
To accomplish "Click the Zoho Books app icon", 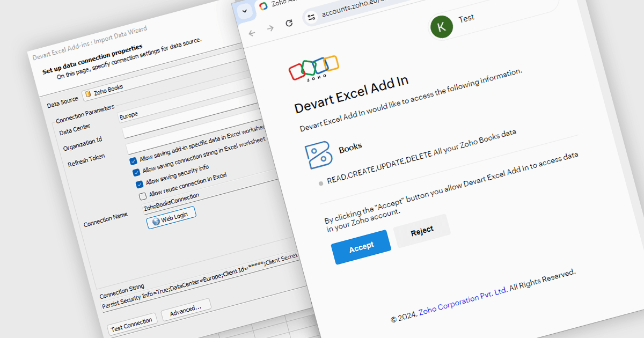I will coord(319,156).
